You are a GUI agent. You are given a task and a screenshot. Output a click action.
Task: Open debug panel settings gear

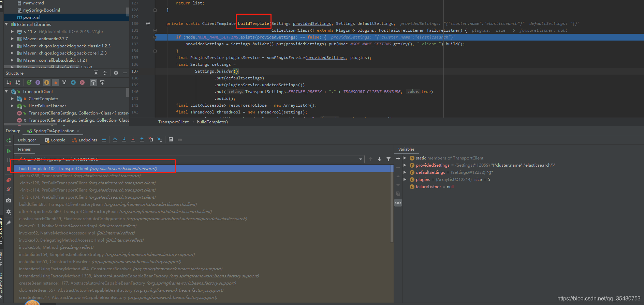pyautogui.click(x=9, y=212)
